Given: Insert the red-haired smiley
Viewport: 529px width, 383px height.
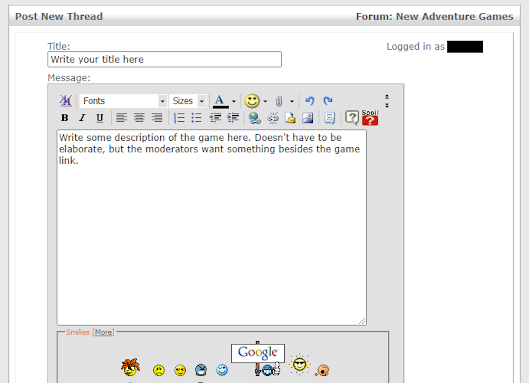Looking at the screenshot, I should click(130, 367).
